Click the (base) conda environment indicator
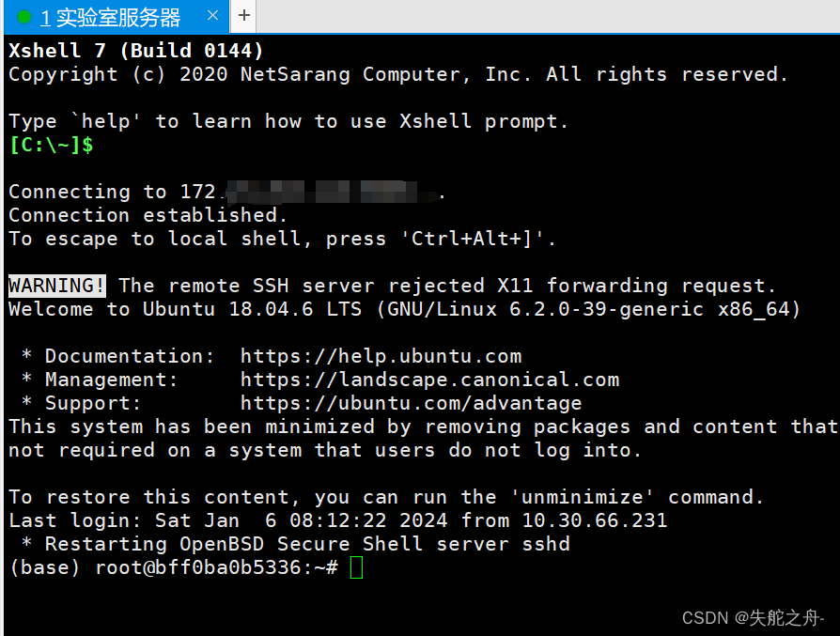This screenshot has height=636, width=840. (45, 568)
